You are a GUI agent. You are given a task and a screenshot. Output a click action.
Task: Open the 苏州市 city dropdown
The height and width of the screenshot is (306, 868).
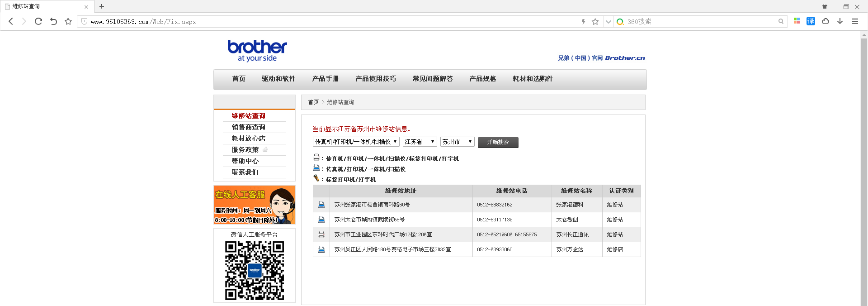(x=458, y=142)
